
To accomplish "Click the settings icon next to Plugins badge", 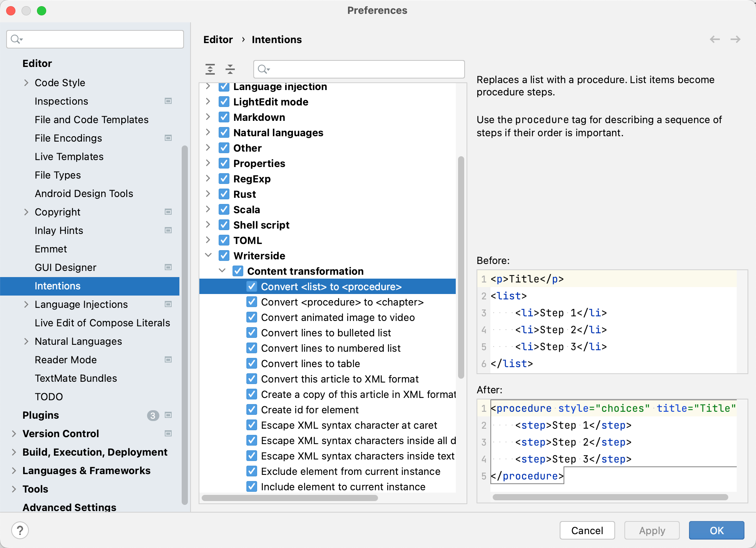I will [168, 415].
